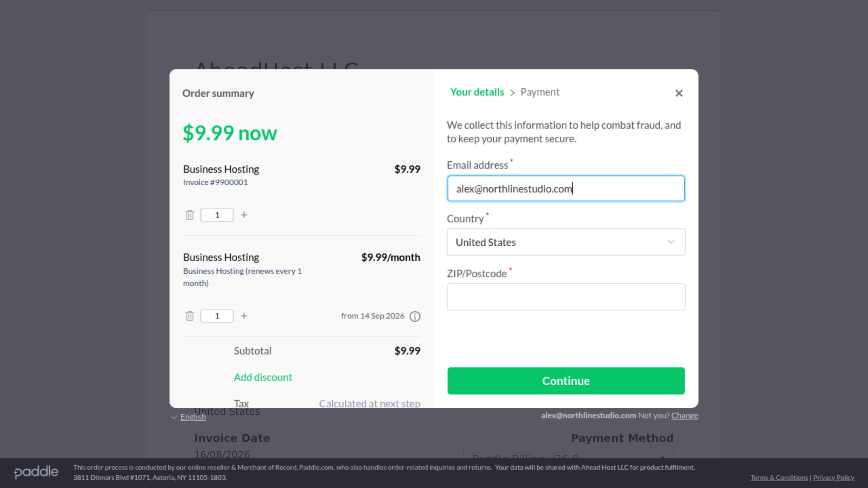Click the Paddle logo in the footer
This screenshot has height=488, width=868.
pos(36,472)
